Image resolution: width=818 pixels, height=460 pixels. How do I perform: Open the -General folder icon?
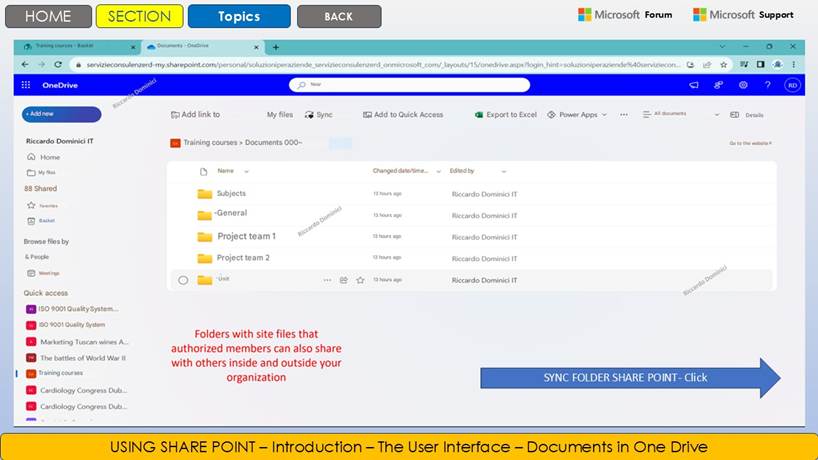point(204,215)
